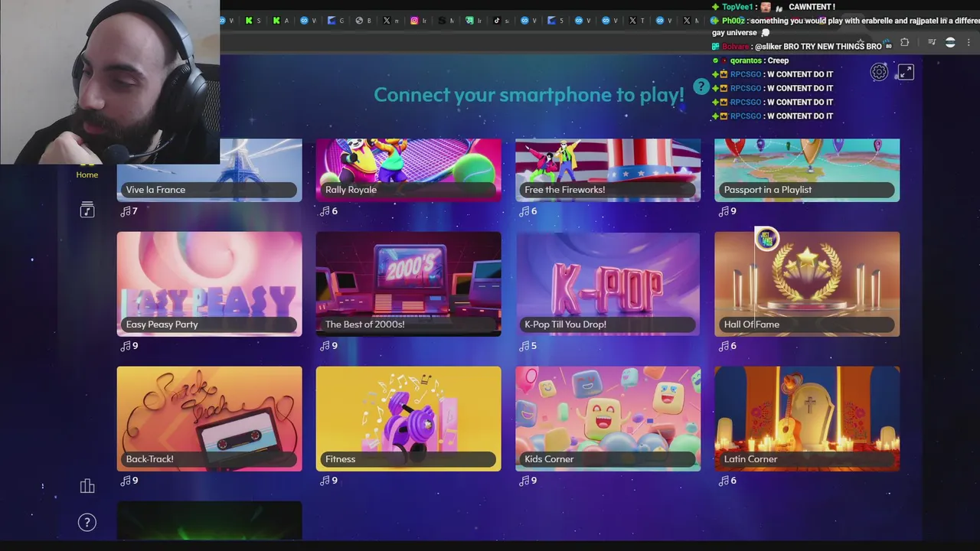This screenshot has width=980, height=551.
Task: Open the Kids Corner playlist
Action: pos(608,419)
